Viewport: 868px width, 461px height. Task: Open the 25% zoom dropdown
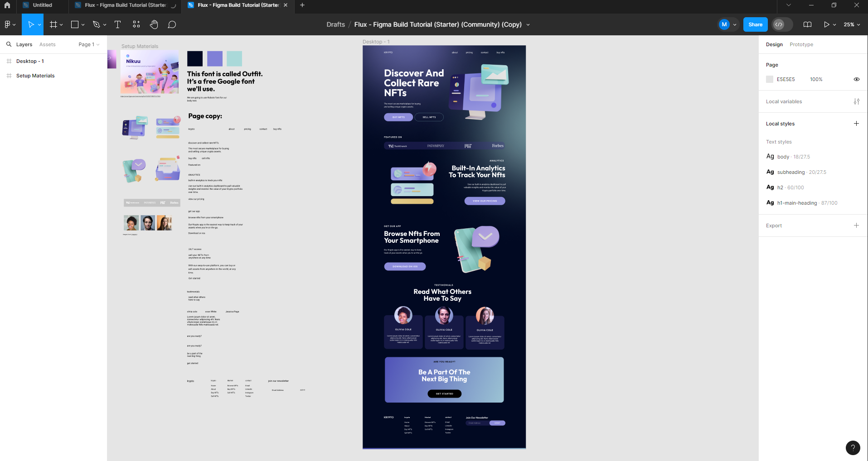[852, 24]
